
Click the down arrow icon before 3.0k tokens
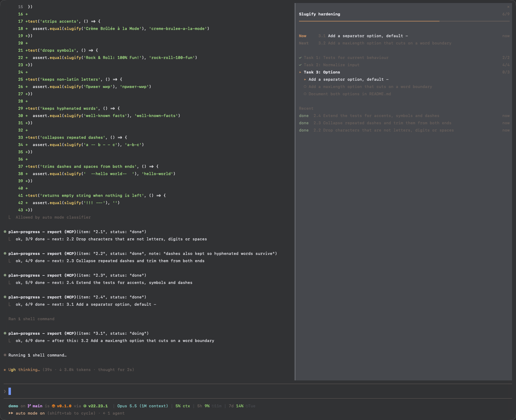(x=61, y=370)
